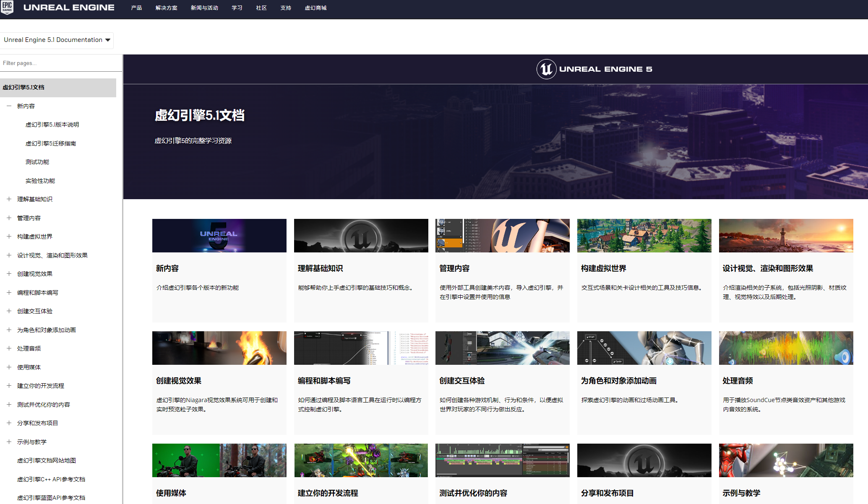Click the 创建交互体验 card title link
868x504 pixels.
461,381
